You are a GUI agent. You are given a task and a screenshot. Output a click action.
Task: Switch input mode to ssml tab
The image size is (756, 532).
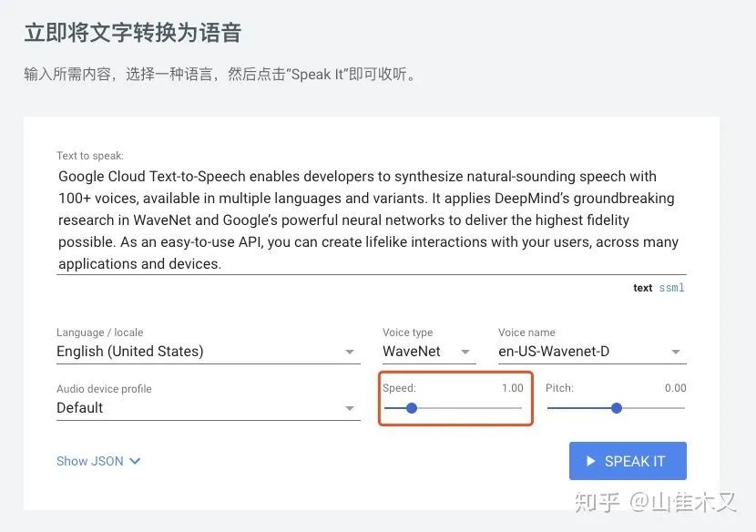pos(671,288)
